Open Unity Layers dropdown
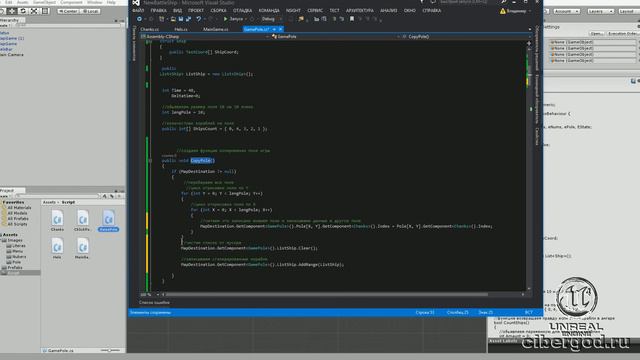Screen dimensions: 640x360 (600, 11)
